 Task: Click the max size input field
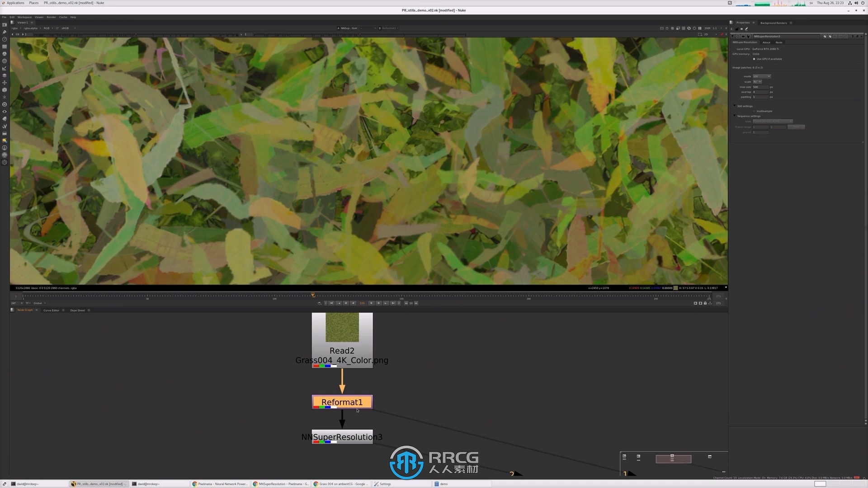pyautogui.click(x=760, y=87)
